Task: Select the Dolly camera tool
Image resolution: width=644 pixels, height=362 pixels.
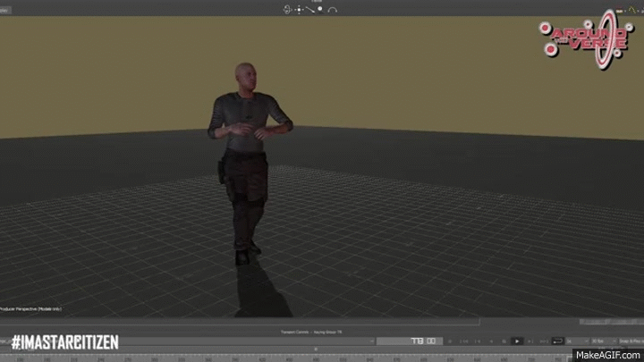Action: tap(310, 10)
